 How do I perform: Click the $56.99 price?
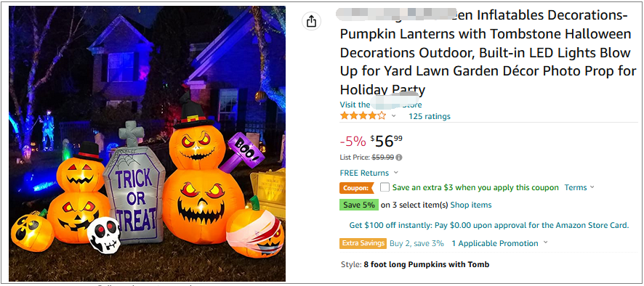pyautogui.click(x=387, y=141)
